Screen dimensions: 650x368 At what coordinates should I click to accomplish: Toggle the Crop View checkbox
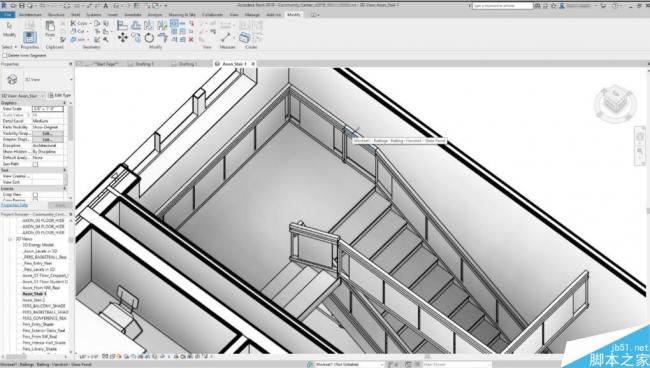35,194
